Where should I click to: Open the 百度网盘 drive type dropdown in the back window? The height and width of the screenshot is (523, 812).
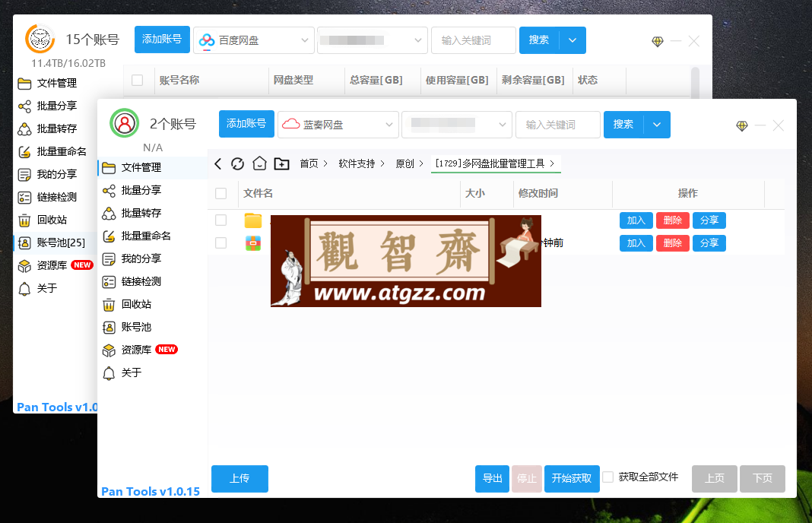click(254, 40)
